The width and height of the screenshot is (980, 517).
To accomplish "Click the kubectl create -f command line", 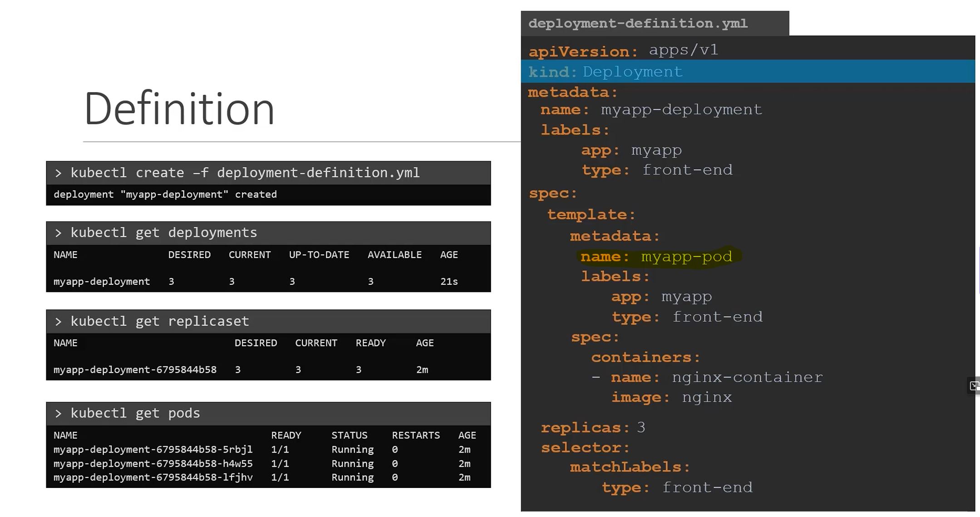I will pyautogui.click(x=245, y=173).
